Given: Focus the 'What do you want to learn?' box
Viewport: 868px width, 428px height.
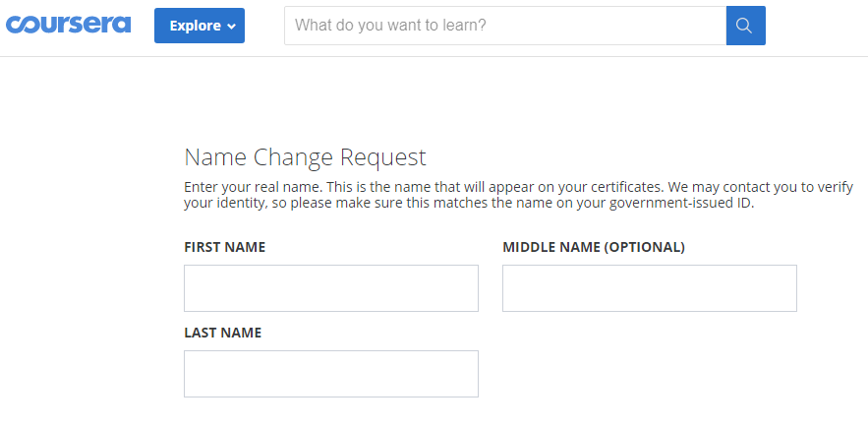Looking at the screenshot, I should point(505,26).
